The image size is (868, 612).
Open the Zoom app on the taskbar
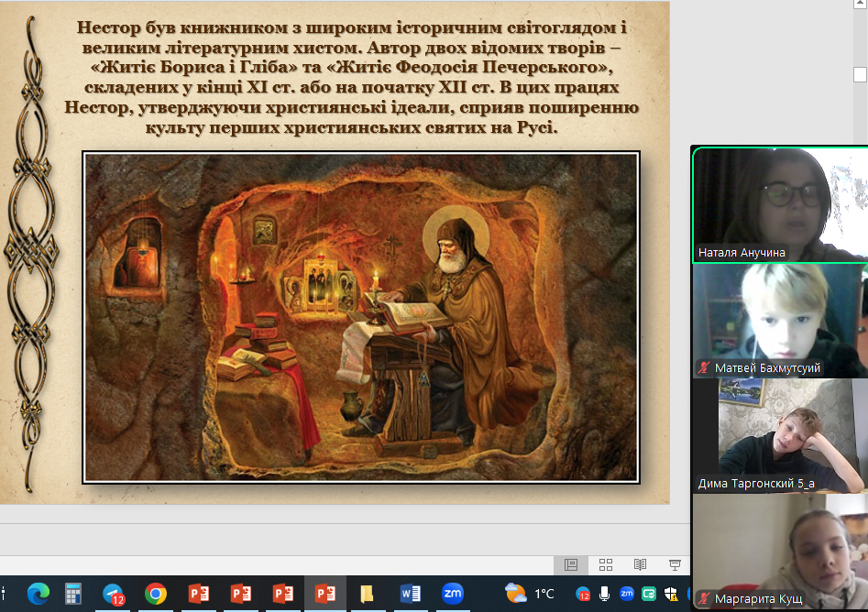point(452,593)
